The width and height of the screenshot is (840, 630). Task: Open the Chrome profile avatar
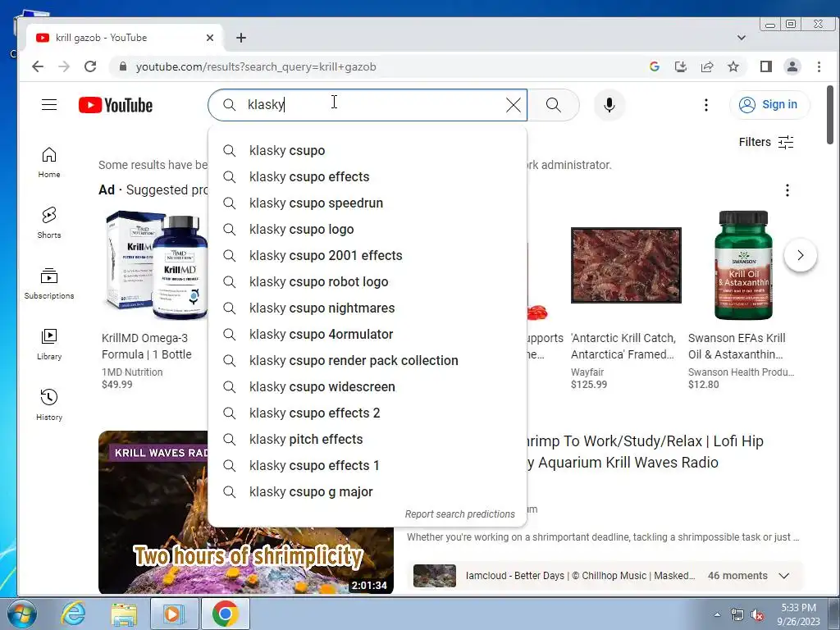(792, 66)
